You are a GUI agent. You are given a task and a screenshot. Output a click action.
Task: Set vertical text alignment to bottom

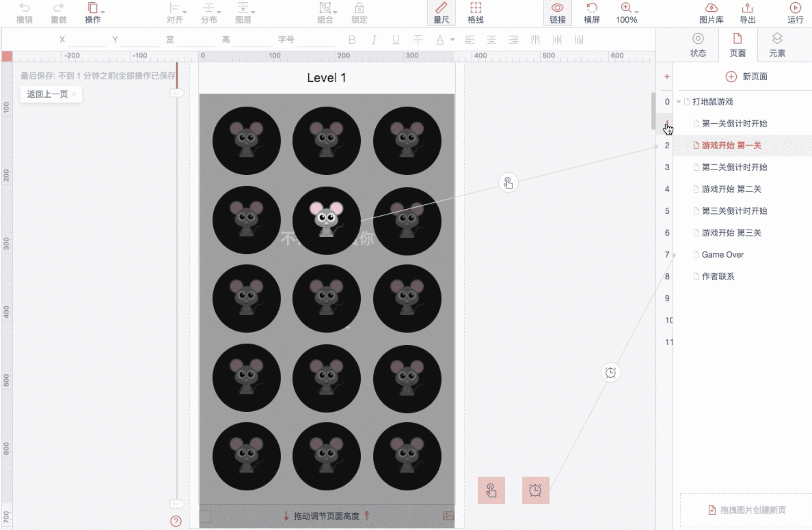coord(579,40)
